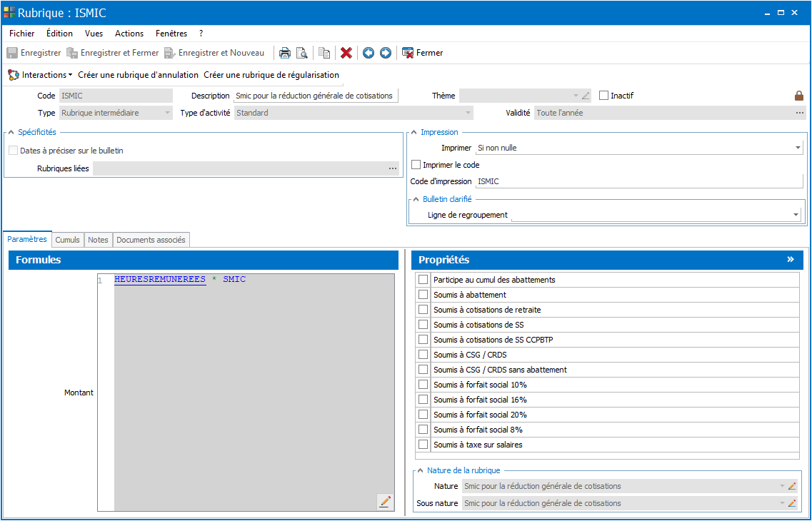Image resolution: width=812 pixels, height=521 pixels.
Task: Open print preview magnifier icon
Action: 301,53
